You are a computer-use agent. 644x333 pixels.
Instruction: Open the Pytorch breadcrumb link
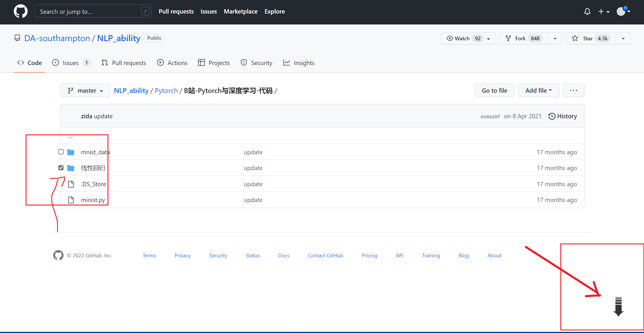(x=166, y=91)
